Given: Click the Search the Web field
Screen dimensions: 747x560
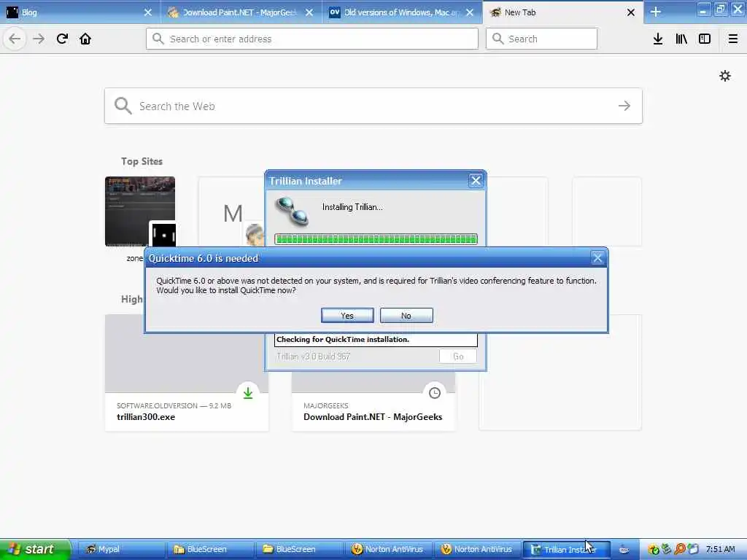Looking at the screenshot, I should click(373, 106).
